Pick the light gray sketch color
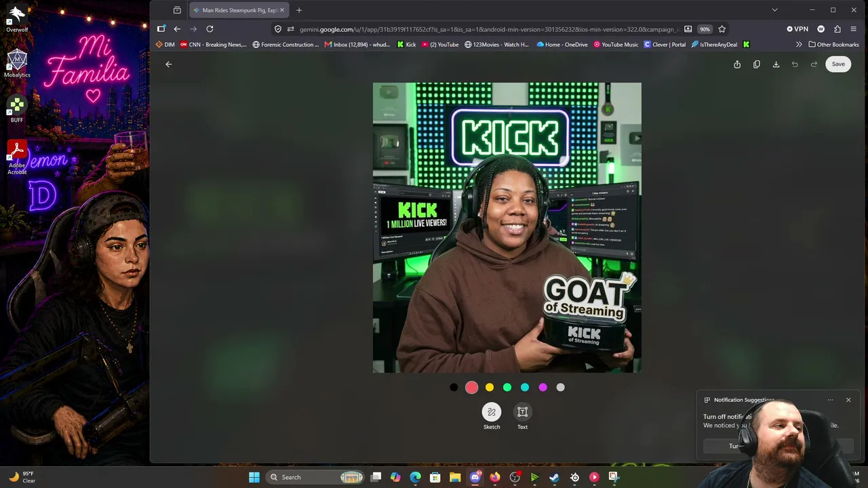868x488 pixels. click(x=560, y=387)
